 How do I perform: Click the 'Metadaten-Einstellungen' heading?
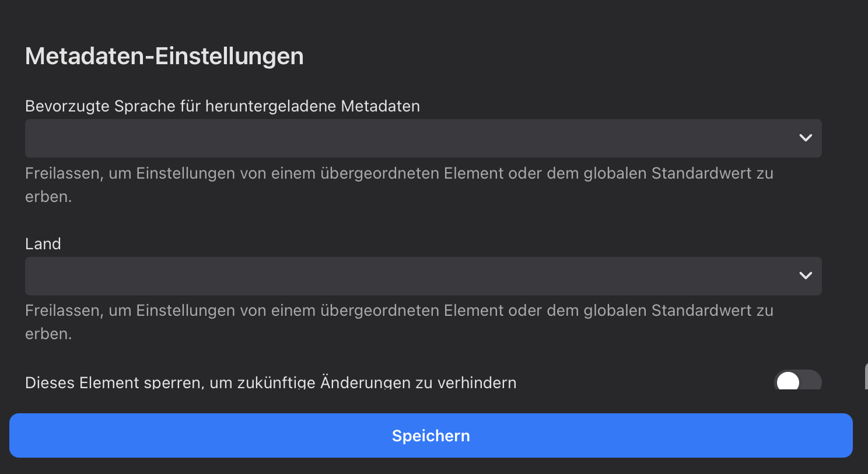click(x=164, y=57)
